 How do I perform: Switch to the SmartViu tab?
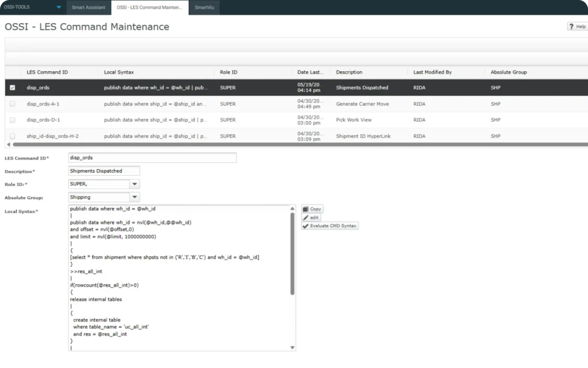point(204,7)
